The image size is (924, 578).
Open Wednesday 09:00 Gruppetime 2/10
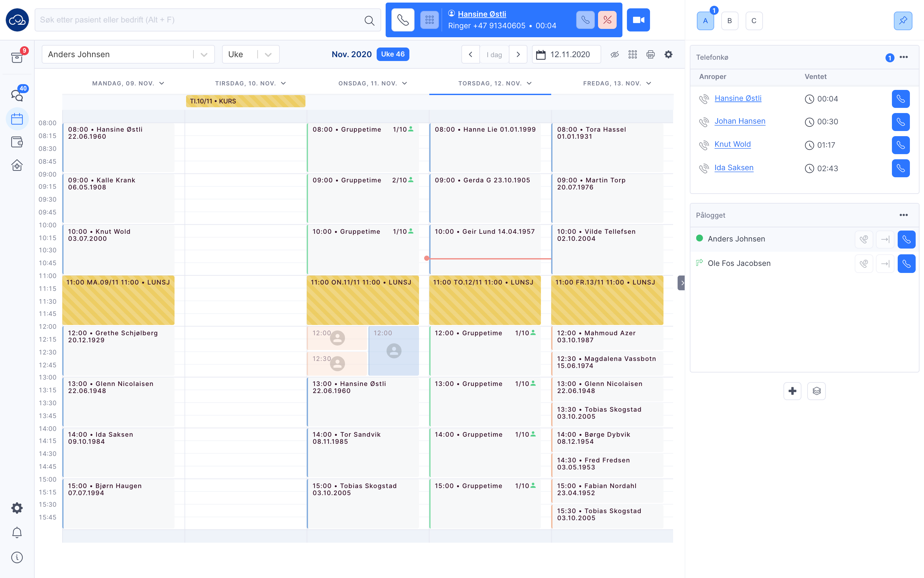click(x=363, y=198)
